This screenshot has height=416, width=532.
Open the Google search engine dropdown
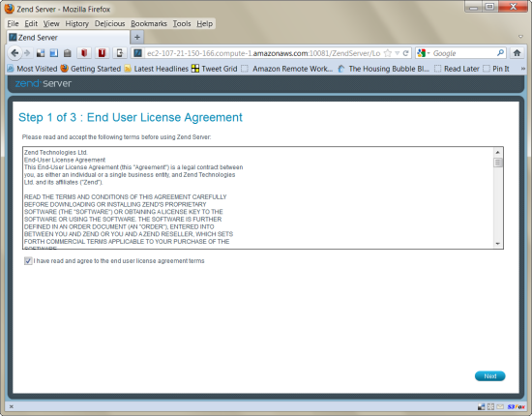[423, 53]
